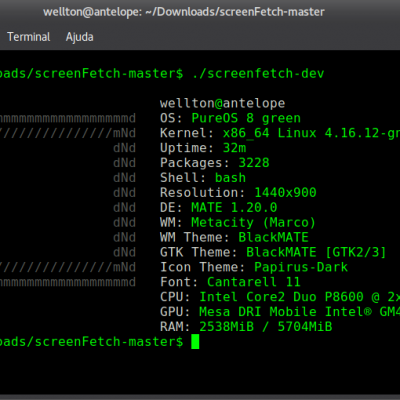Image resolution: width=400 pixels, height=400 pixels.
Task: Open the Terminal menu
Action: pos(29,37)
